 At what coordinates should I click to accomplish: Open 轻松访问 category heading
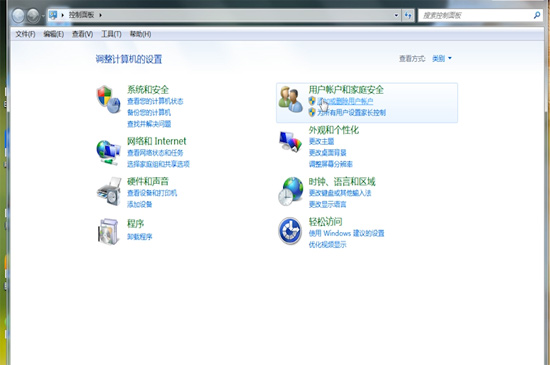coord(325,222)
